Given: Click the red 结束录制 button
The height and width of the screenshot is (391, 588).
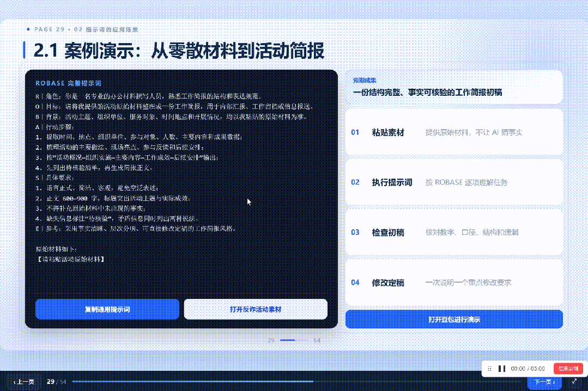Looking at the screenshot, I should (568, 369).
